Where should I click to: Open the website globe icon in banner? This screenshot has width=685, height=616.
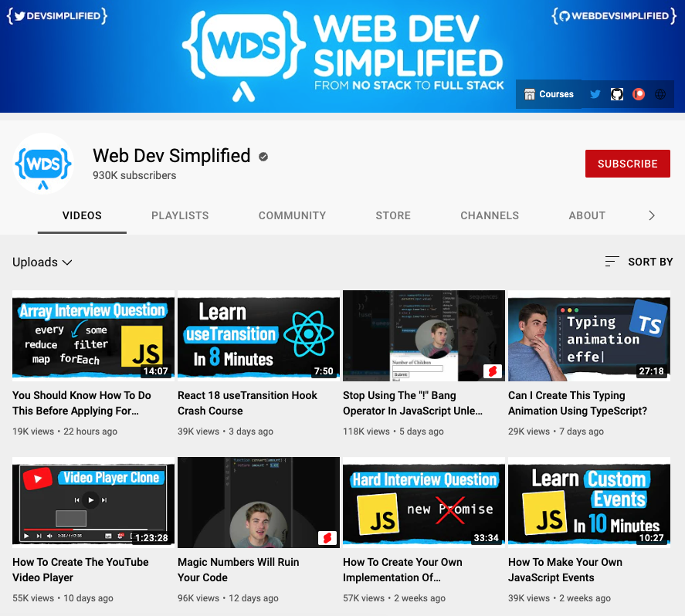660,94
